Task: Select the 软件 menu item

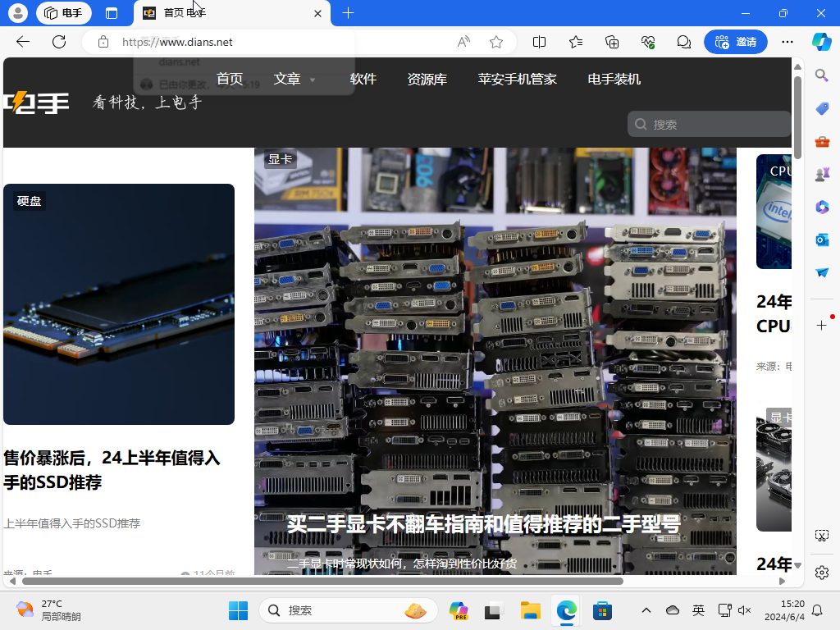Action: pos(363,79)
